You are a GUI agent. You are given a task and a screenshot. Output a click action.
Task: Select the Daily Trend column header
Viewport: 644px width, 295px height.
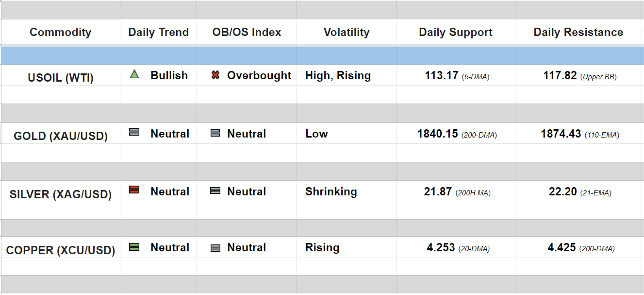pos(158,32)
